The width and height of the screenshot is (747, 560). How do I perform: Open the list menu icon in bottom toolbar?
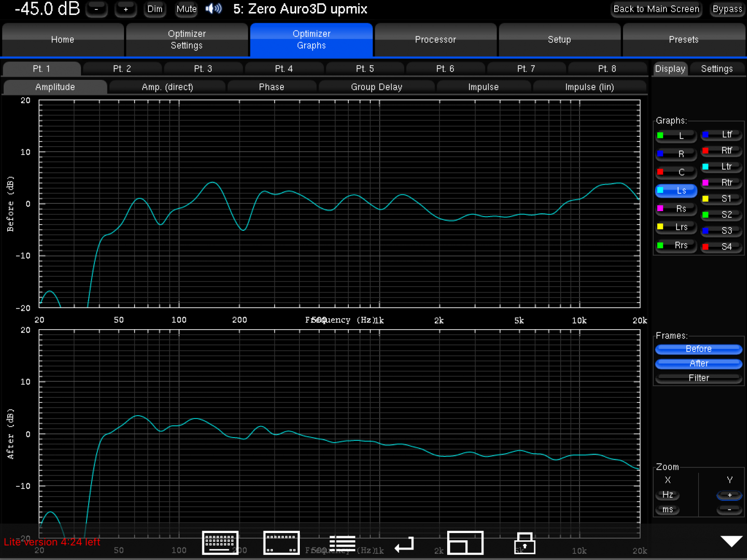point(342,543)
